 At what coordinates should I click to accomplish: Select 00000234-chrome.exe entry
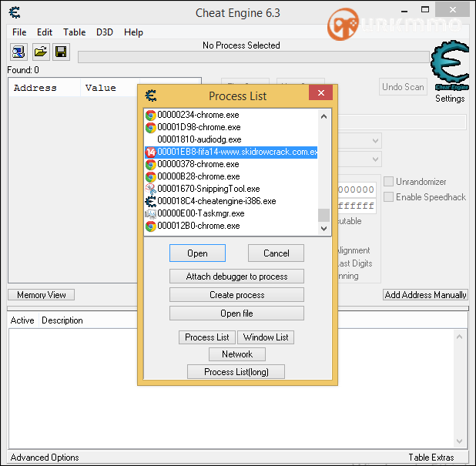(x=231, y=115)
